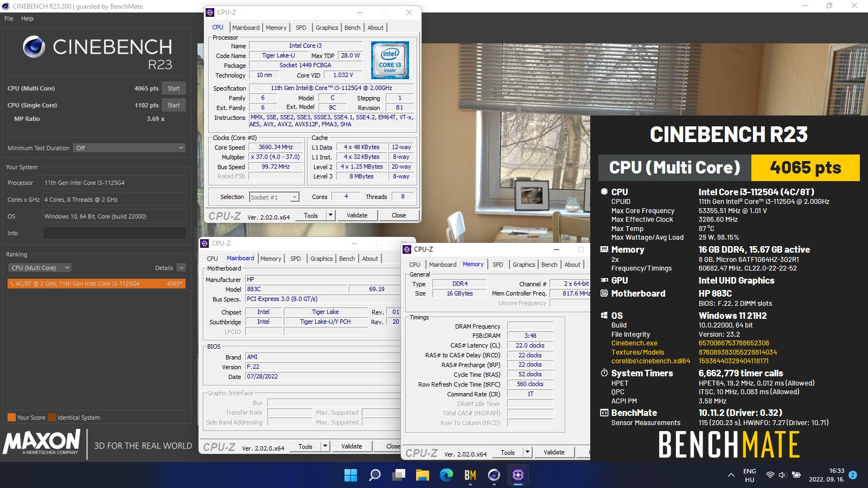Open volume control in system tray
This screenshot has height=488, width=868.
tap(782, 475)
